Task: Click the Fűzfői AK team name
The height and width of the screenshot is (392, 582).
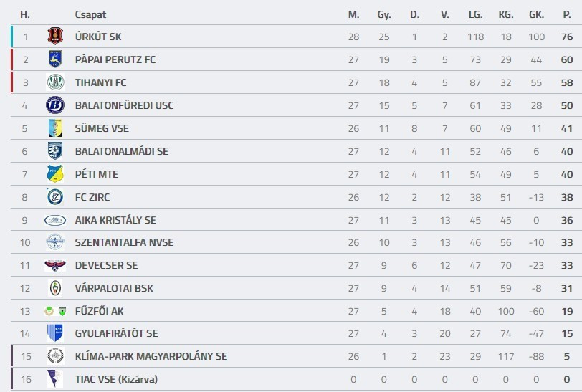Action: (99, 311)
